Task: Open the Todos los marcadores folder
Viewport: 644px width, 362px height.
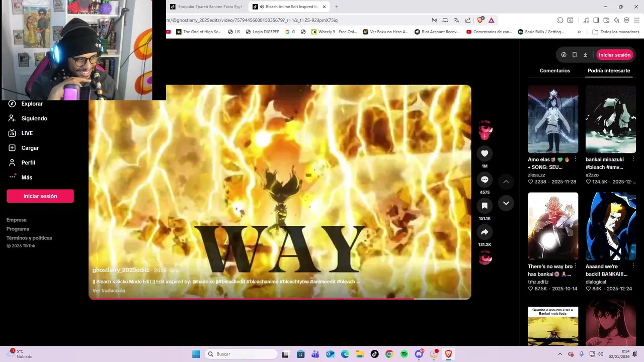Action: pos(616,32)
